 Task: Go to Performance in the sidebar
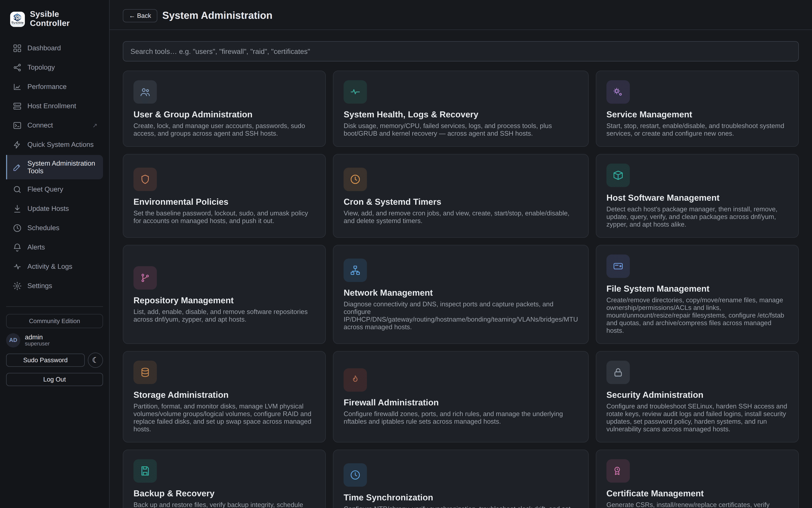point(54,87)
